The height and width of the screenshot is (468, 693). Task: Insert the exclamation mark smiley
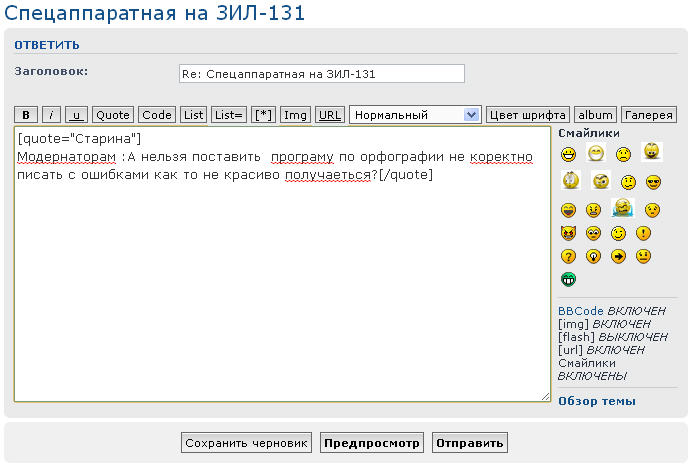pos(644,233)
